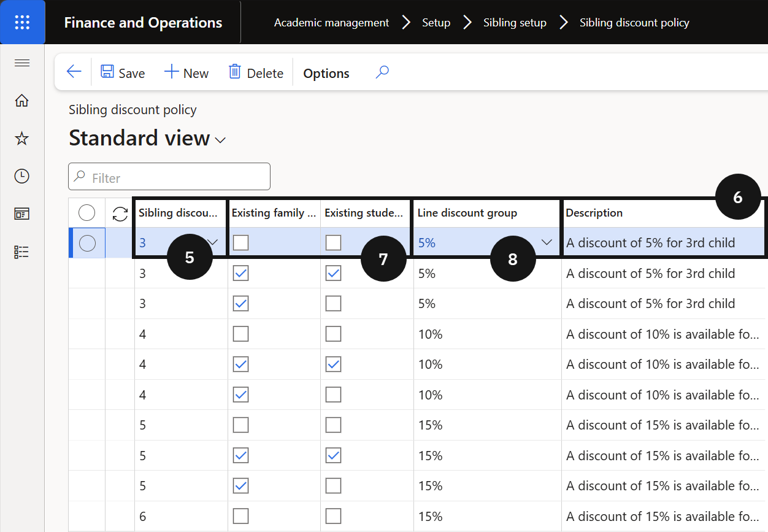Create a New policy record
This screenshot has width=768, height=532.
[x=186, y=73]
